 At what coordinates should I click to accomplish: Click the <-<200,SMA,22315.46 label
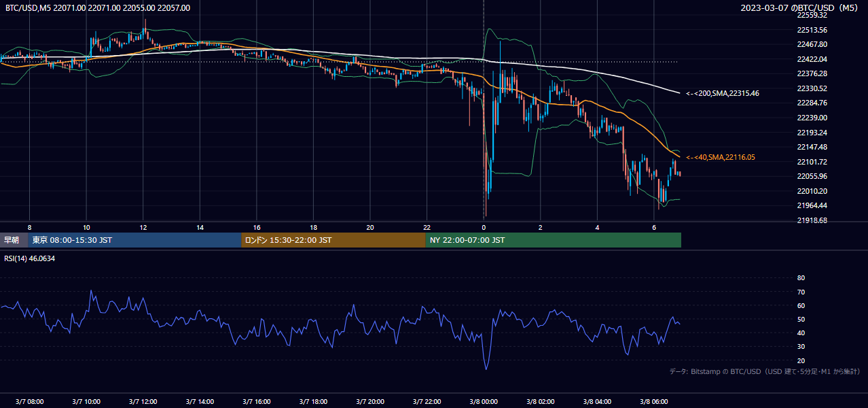pyautogui.click(x=722, y=93)
